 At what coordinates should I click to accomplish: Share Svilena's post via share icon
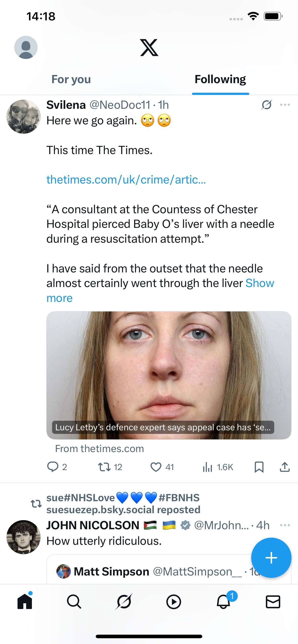(x=285, y=467)
